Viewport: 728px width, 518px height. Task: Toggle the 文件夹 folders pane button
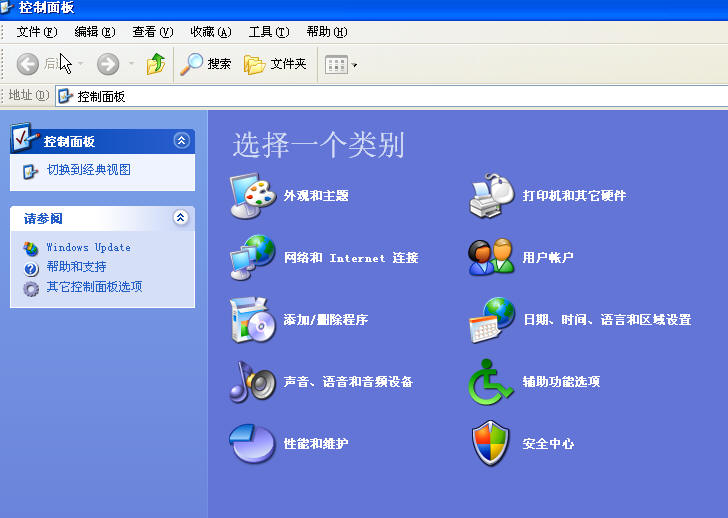click(x=275, y=64)
